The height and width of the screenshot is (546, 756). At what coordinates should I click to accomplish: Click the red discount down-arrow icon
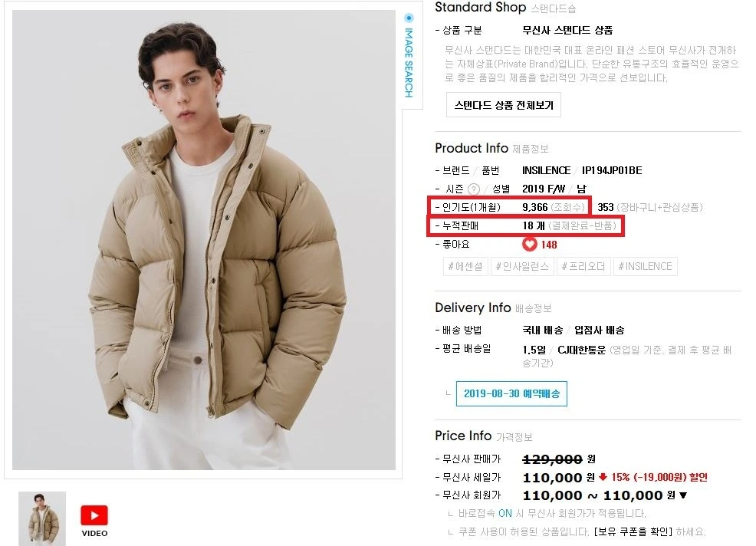click(x=603, y=477)
